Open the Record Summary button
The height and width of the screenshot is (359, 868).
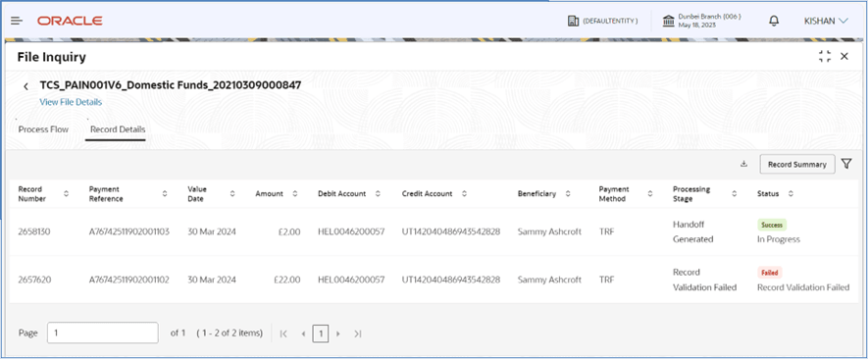coord(797,164)
